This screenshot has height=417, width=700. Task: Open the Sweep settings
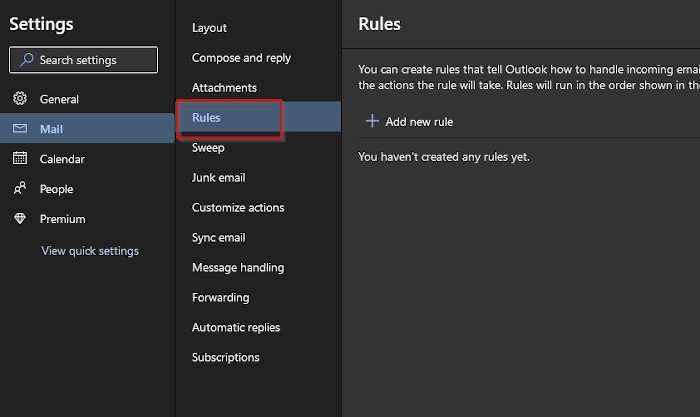click(208, 148)
